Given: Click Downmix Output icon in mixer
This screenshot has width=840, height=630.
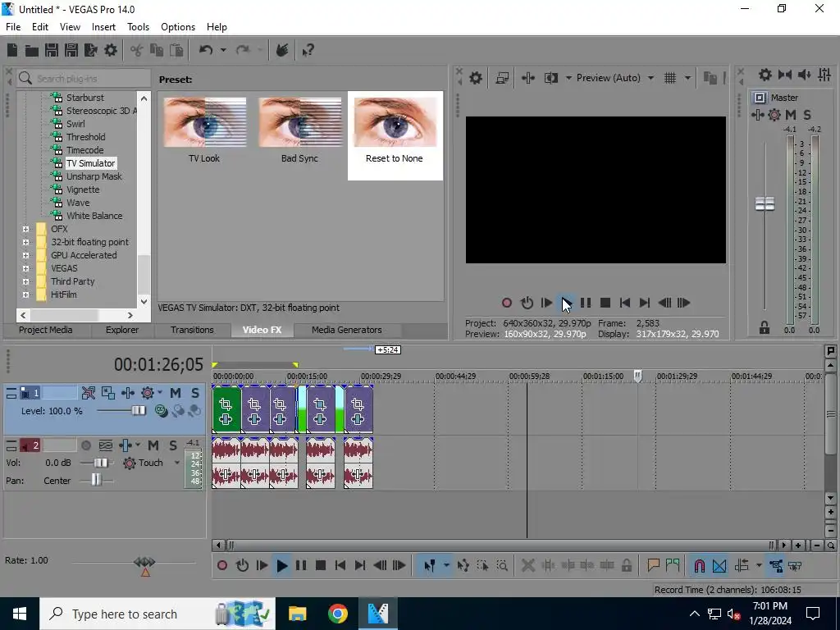Looking at the screenshot, I should click(785, 75).
